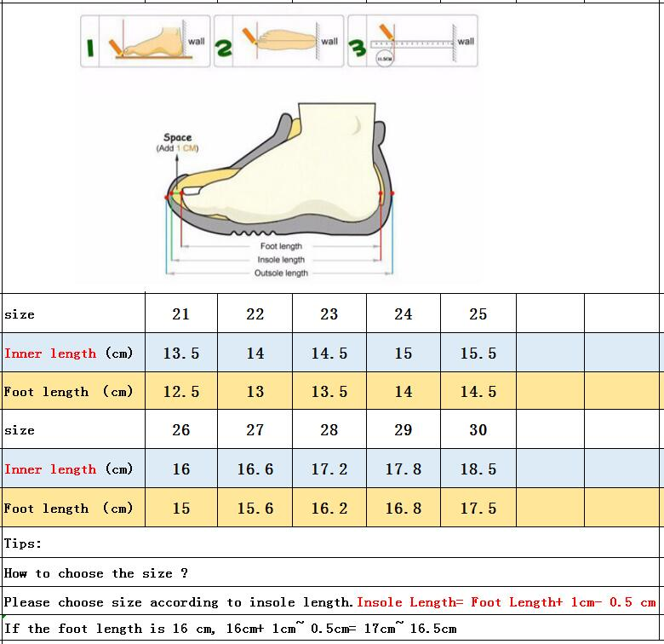This screenshot has width=664, height=644.
Task: Select the "If the foot length is 16 cm" cell
Action: (x=230, y=630)
